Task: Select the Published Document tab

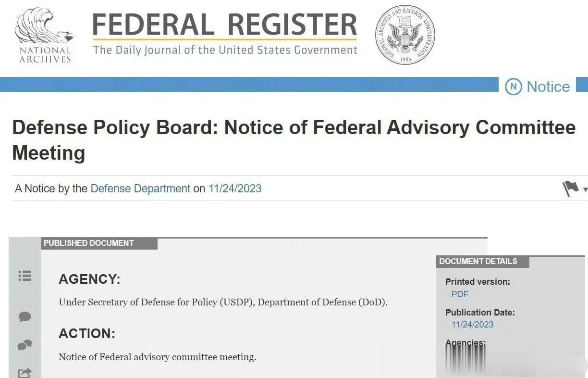Action: [x=99, y=243]
